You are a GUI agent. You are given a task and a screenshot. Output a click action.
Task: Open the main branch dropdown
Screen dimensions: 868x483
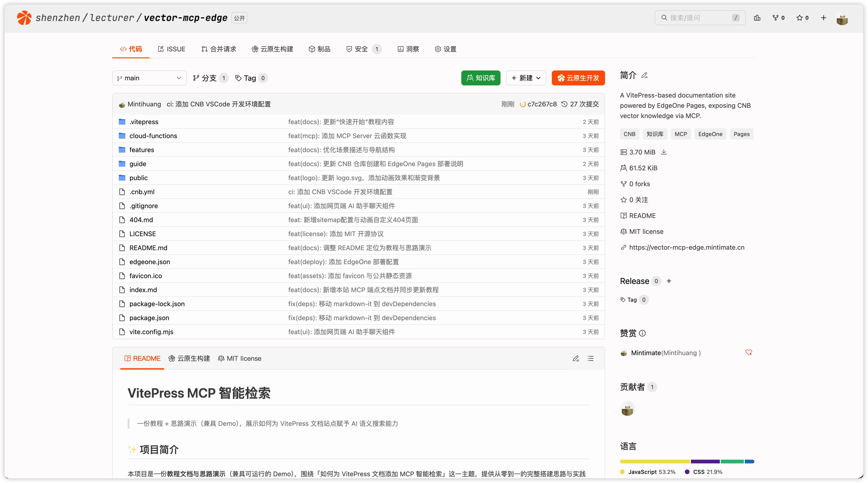click(x=149, y=78)
